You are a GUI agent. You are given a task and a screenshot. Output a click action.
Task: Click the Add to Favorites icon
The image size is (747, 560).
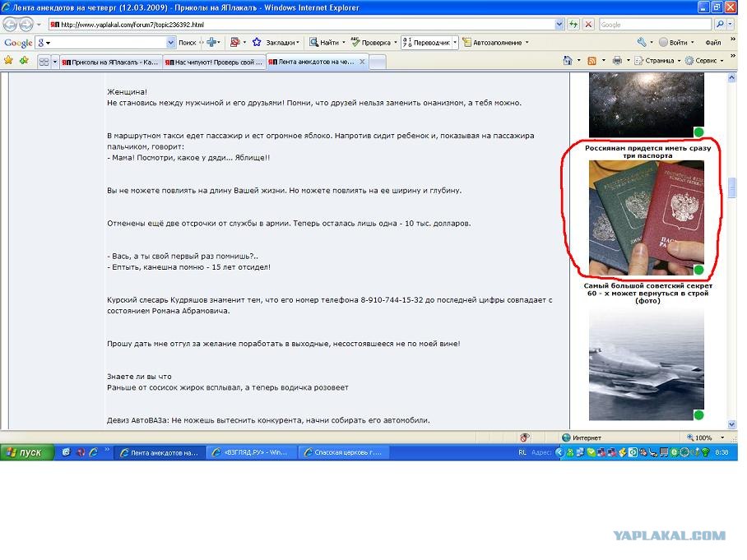(x=24, y=61)
